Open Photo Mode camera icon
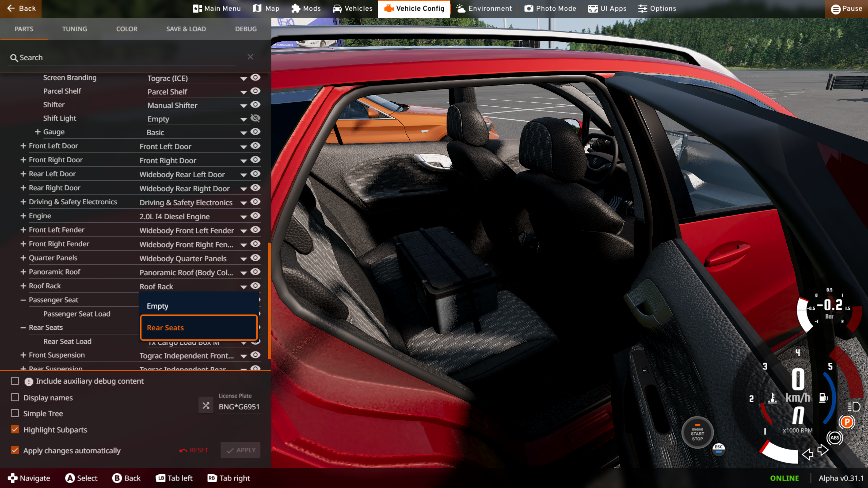Image resolution: width=868 pixels, height=488 pixels. tap(529, 8)
